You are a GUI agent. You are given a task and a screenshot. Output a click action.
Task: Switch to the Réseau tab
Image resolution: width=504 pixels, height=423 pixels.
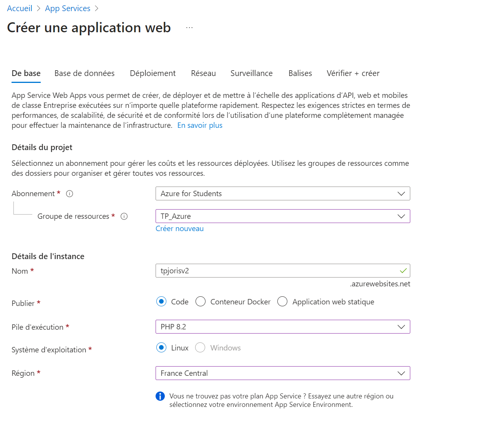click(x=203, y=73)
